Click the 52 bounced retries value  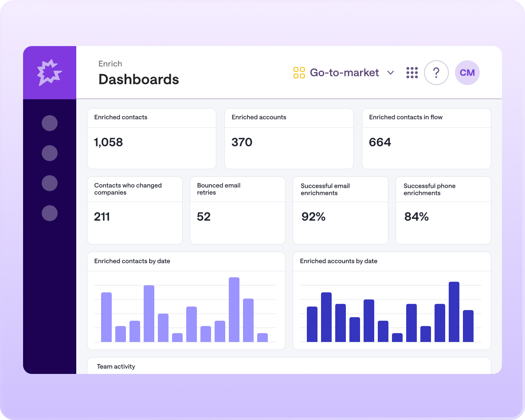click(x=204, y=217)
